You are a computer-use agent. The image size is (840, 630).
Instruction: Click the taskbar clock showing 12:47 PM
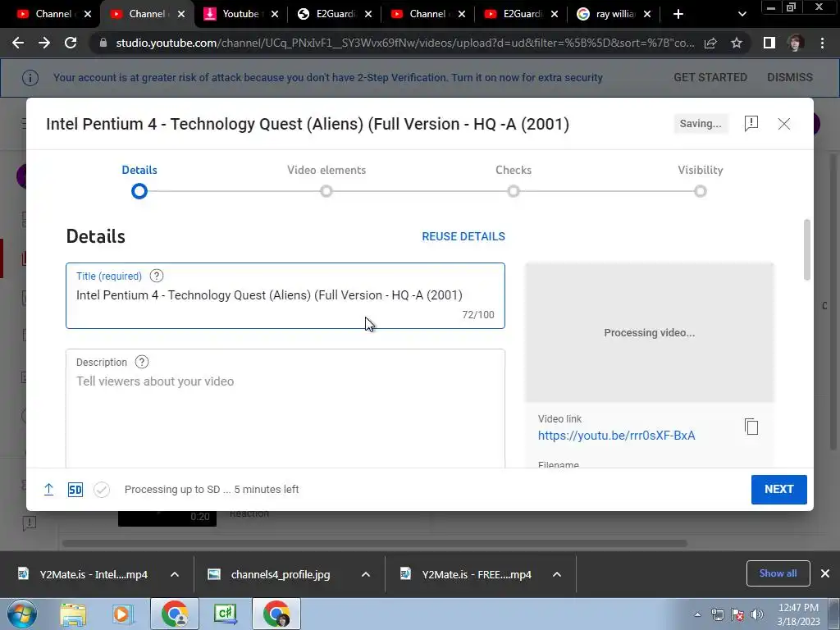coord(798,614)
